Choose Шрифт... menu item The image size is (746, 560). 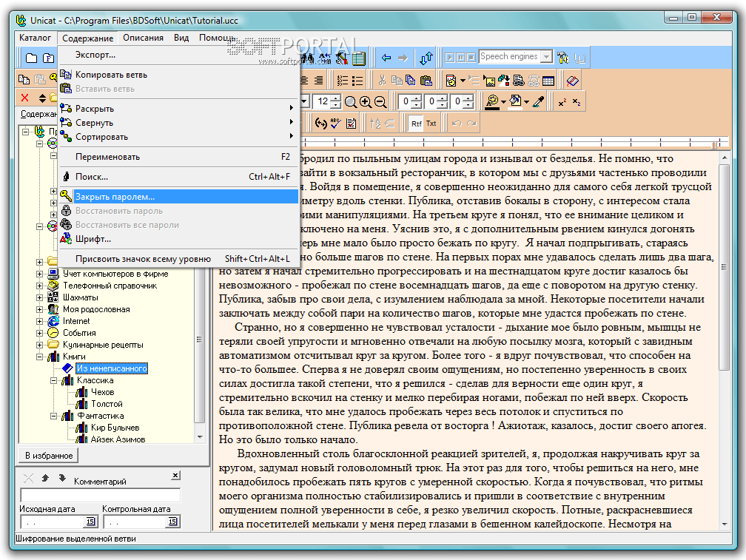[178, 239]
